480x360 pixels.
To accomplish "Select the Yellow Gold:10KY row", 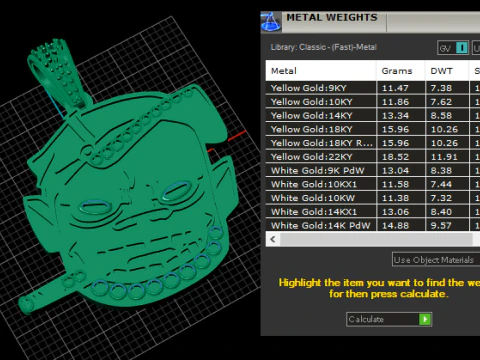I will pos(373,102).
